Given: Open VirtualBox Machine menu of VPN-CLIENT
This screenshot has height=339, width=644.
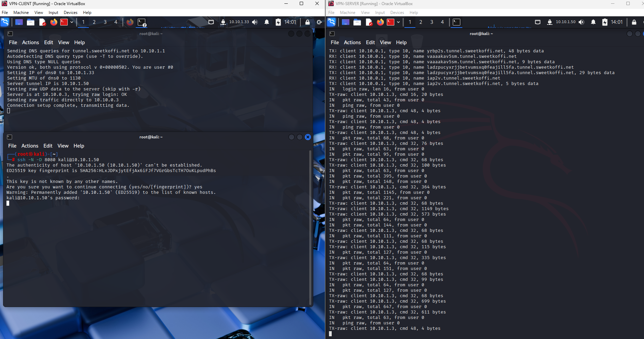Looking at the screenshot, I should 21,13.
